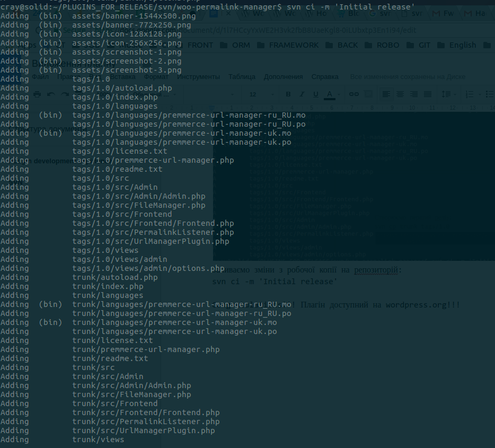The height and width of the screenshot is (448, 495).
Task: Switch to Gmail 'Fw' browser tab
Action: coord(444,13)
